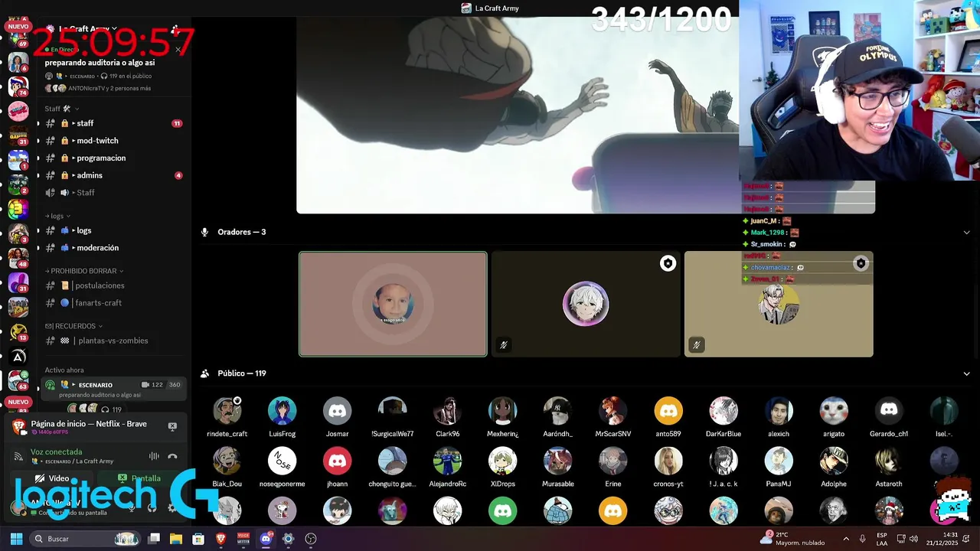The height and width of the screenshot is (551, 980).
Task: Open the admins channel
Action: pos(113,175)
